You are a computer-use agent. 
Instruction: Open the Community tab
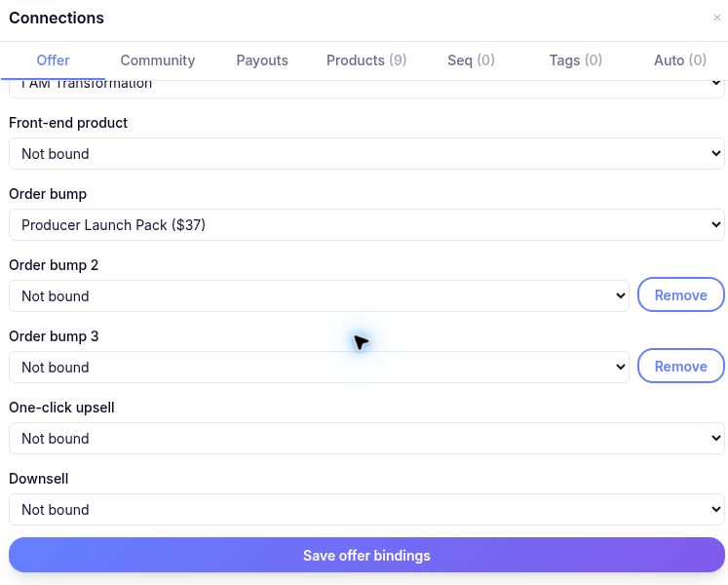[158, 60]
